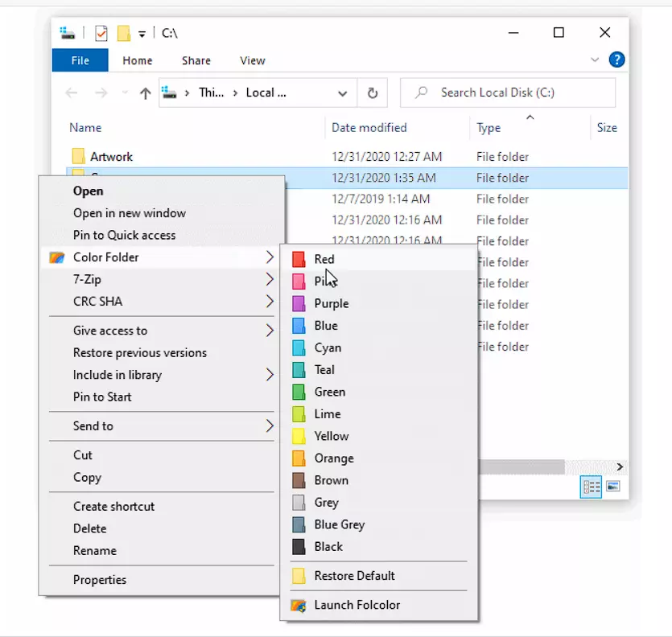Click the blue help question mark icon

click(x=616, y=60)
